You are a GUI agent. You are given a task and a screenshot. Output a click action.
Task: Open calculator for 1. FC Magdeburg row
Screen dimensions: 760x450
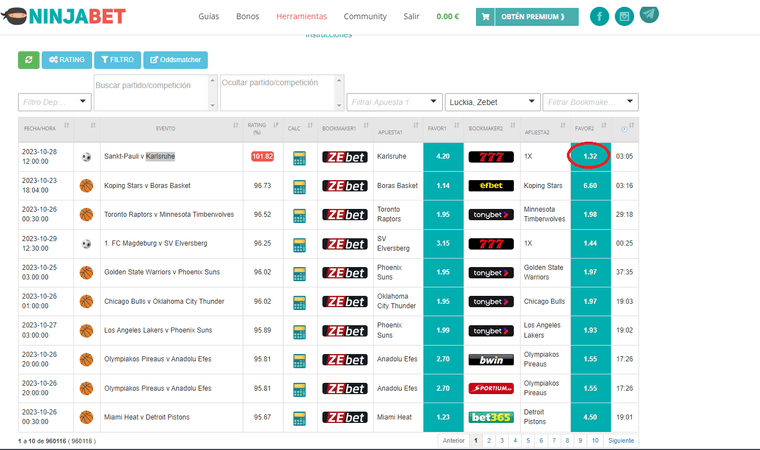tap(300, 245)
